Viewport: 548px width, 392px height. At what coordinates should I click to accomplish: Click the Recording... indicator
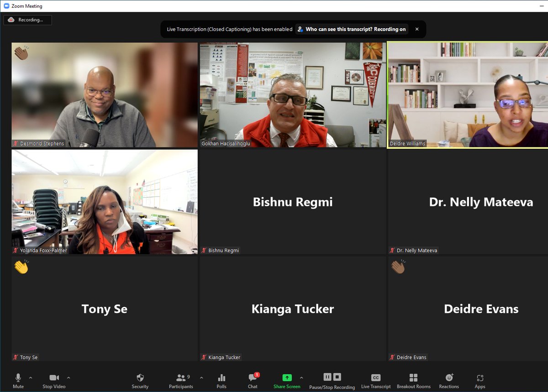tap(27, 20)
